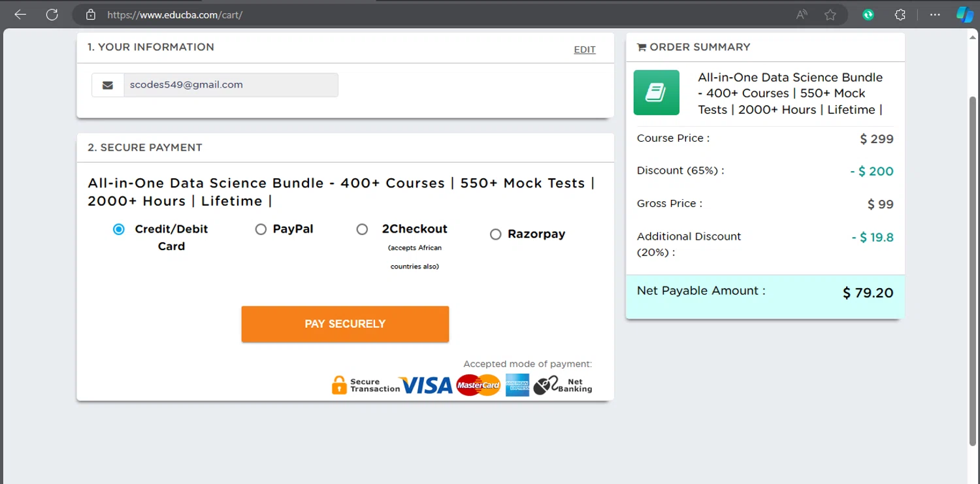This screenshot has height=484, width=980.
Task: Click the Gross Price $ 99 value
Action: pos(881,204)
